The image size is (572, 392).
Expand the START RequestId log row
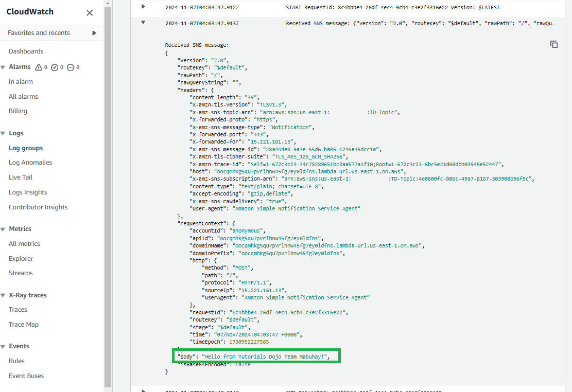pos(143,7)
